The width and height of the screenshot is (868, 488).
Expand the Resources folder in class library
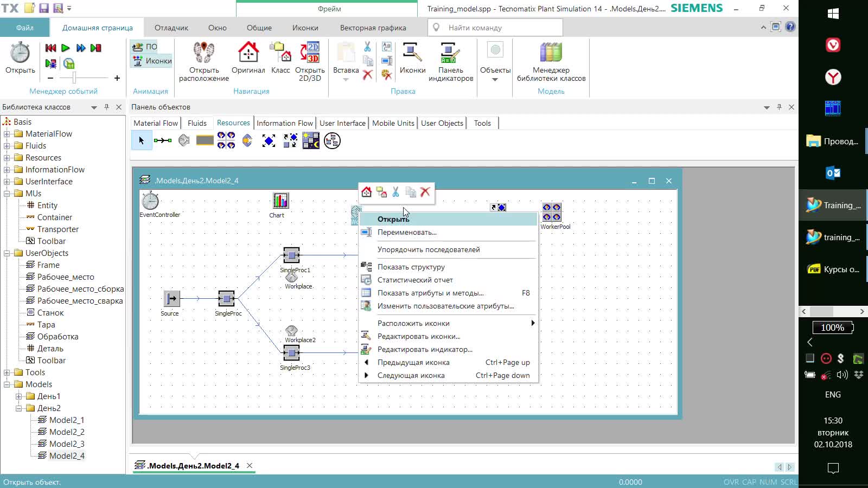7,158
